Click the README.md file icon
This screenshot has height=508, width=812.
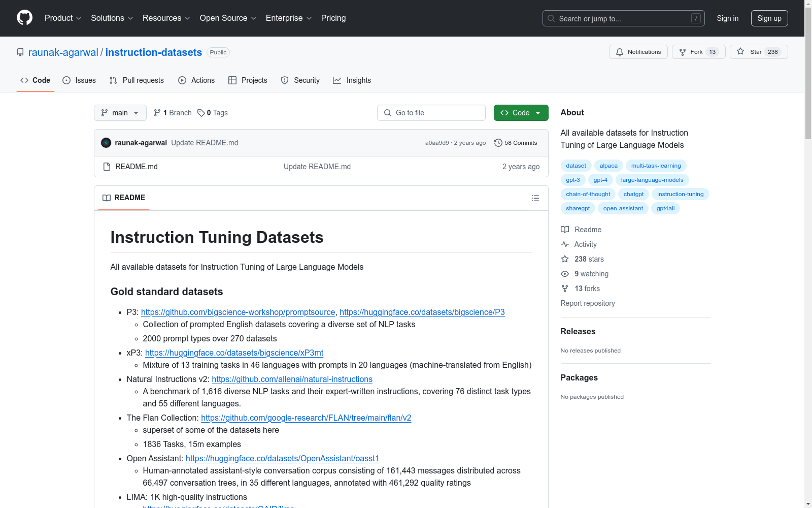(x=107, y=167)
